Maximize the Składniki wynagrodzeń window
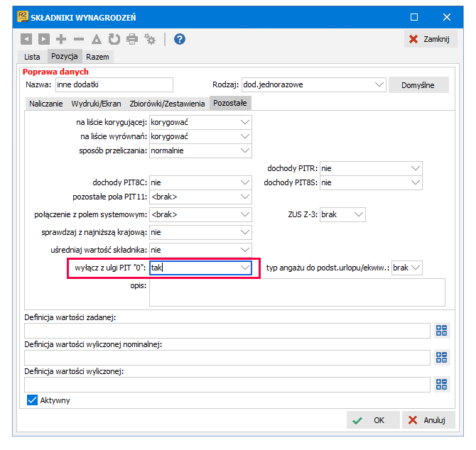Screen dimensions: 476x450 click(414, 17)
